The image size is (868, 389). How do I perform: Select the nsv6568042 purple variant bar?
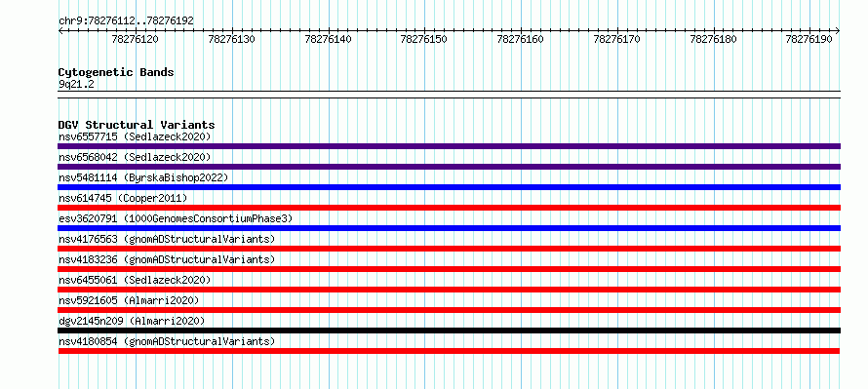[449, 167]
